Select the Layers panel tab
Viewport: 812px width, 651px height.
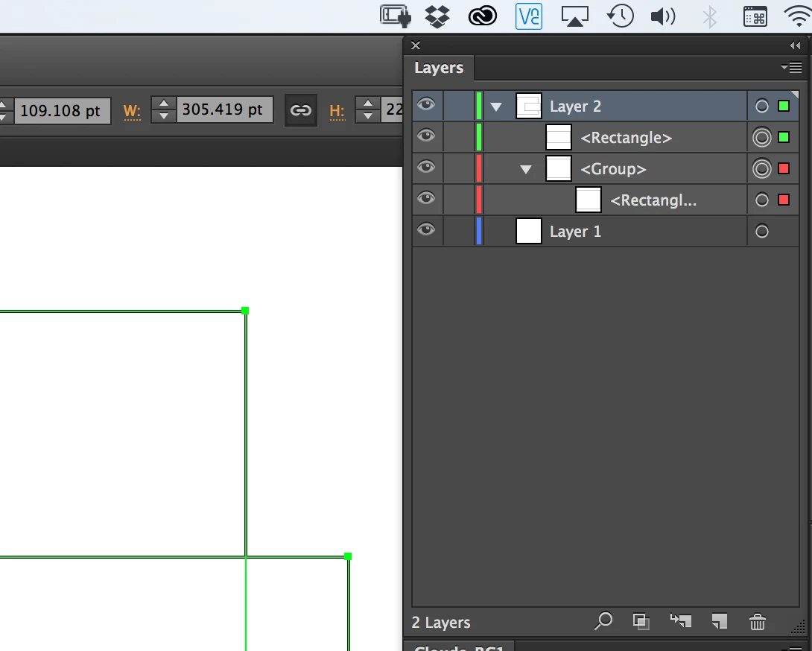pos(439,68)
